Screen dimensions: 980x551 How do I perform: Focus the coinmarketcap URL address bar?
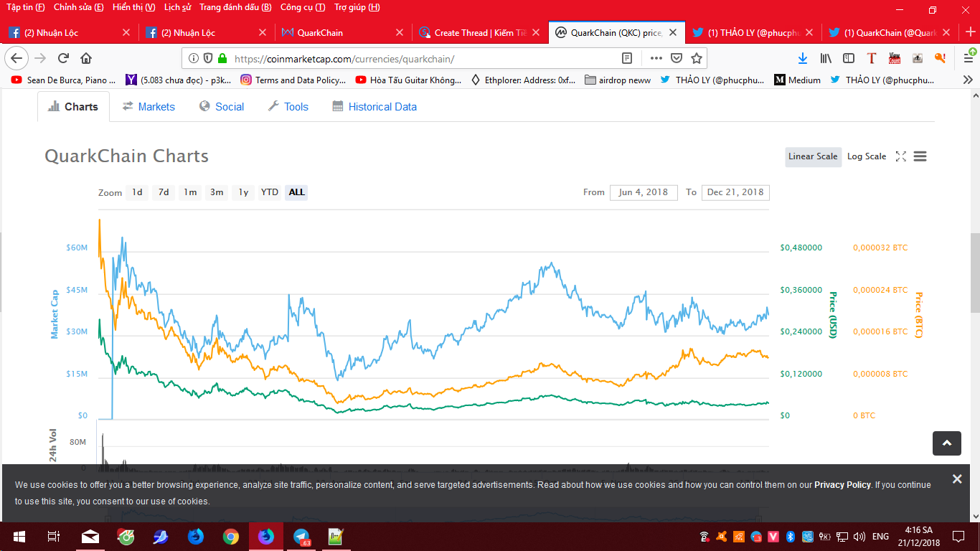423,58
